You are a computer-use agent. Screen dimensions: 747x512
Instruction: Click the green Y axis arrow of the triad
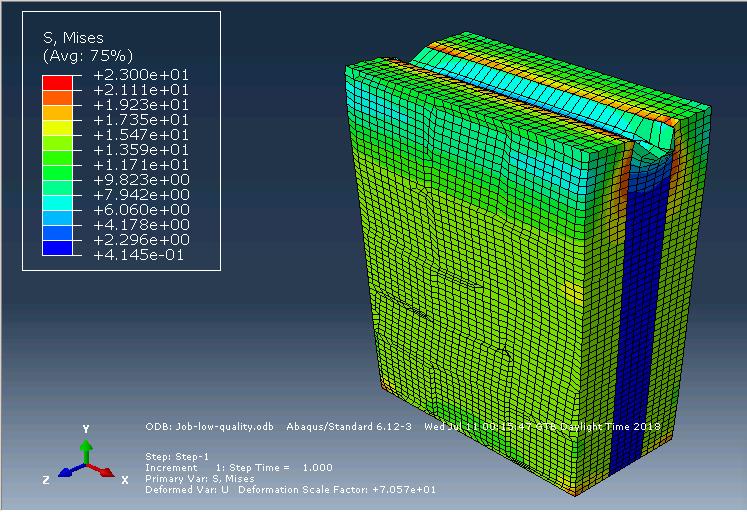[86, 451]
